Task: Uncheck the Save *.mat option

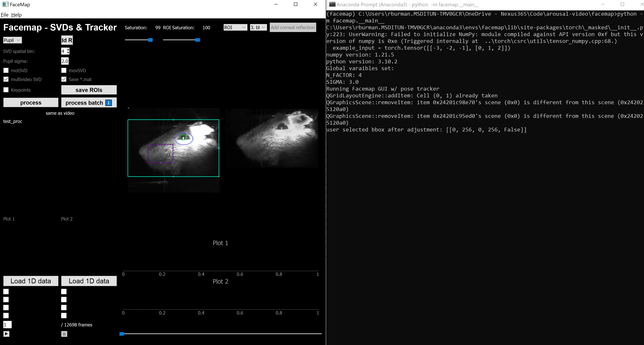Action: 64,79
